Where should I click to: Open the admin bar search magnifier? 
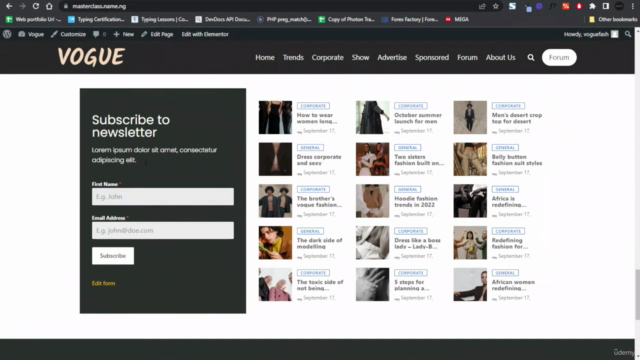(628, 34)
